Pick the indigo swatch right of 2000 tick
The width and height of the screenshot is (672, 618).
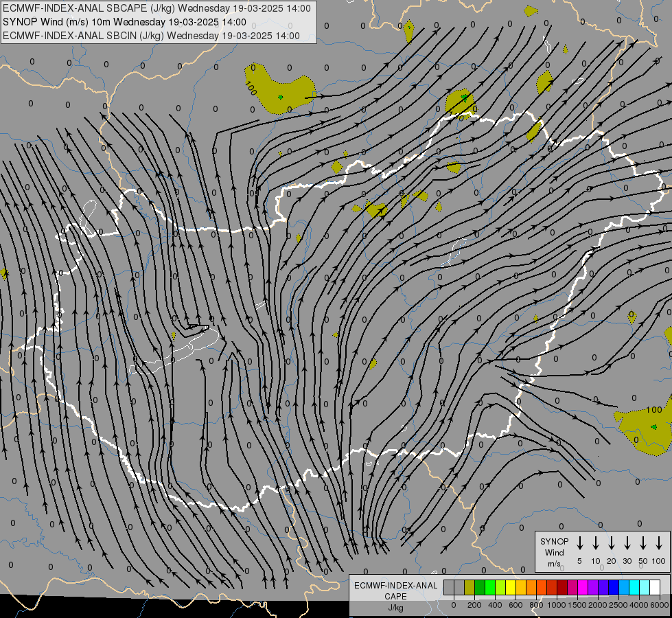coord(603,588)
